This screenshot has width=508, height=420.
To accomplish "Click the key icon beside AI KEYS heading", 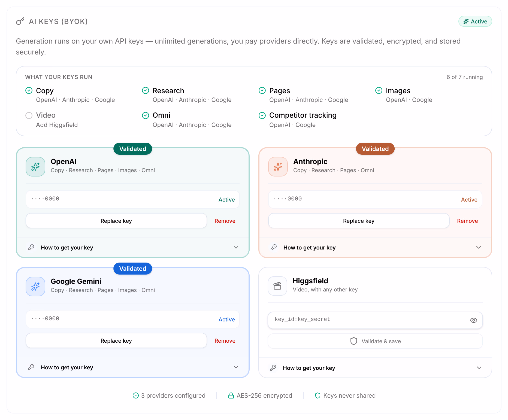I will [x=20, y=21].
